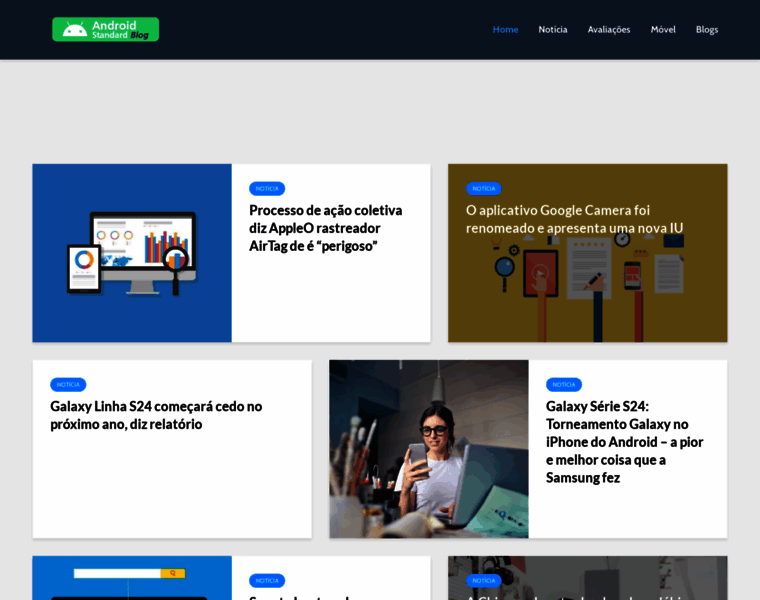760x600 pixels.
Task: Open Galaxy Linha S24 report article
Action: tap(156, 415)
